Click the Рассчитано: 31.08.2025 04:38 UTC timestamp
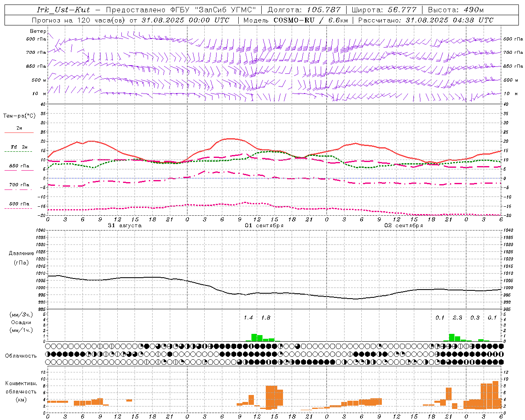This screenshot has height=420, width=525. [x=426, y=20]
